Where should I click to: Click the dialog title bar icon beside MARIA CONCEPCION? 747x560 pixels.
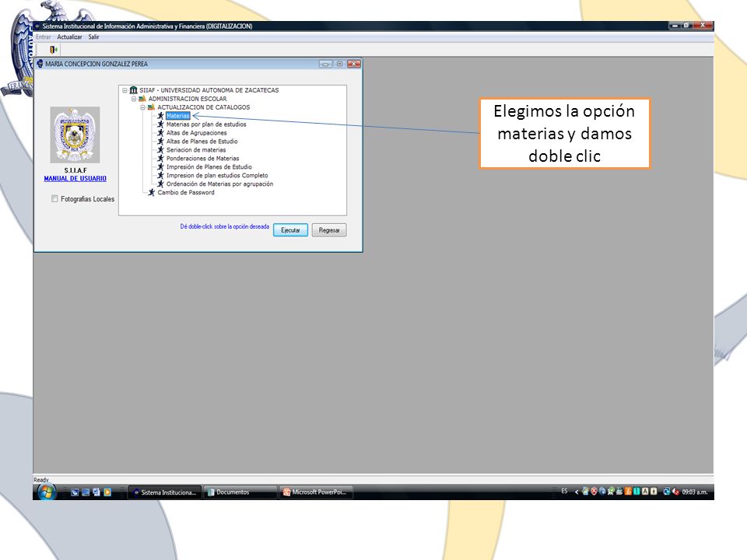coord(40,64)
